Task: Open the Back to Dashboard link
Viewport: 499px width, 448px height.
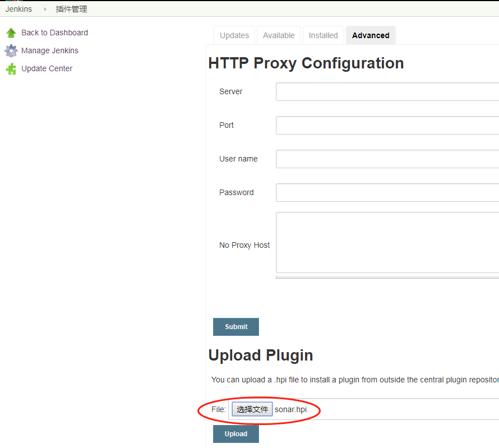Action: (54, 33)
